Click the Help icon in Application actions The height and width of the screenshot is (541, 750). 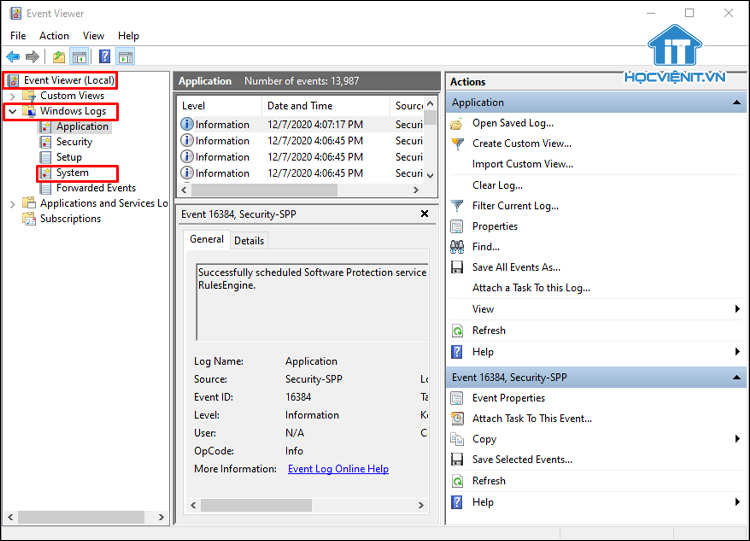click(457, 352)
